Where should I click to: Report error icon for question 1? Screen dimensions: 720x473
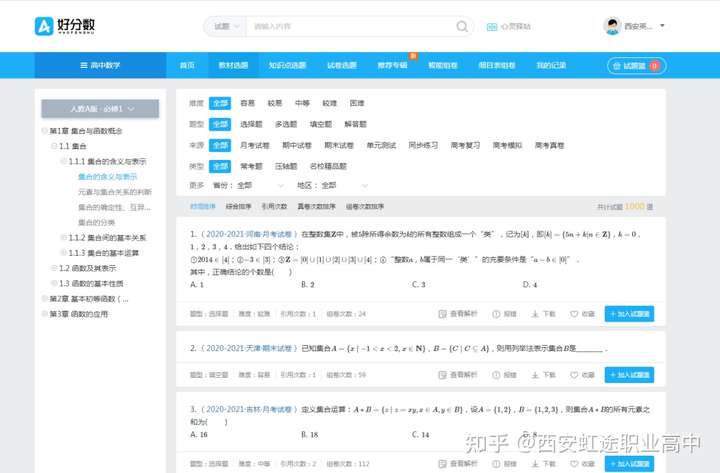coord(496,314)
